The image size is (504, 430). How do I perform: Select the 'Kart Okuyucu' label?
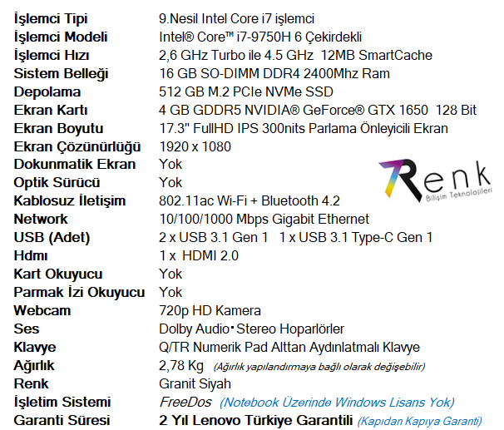pyautogui.click(x=58, y=274)
